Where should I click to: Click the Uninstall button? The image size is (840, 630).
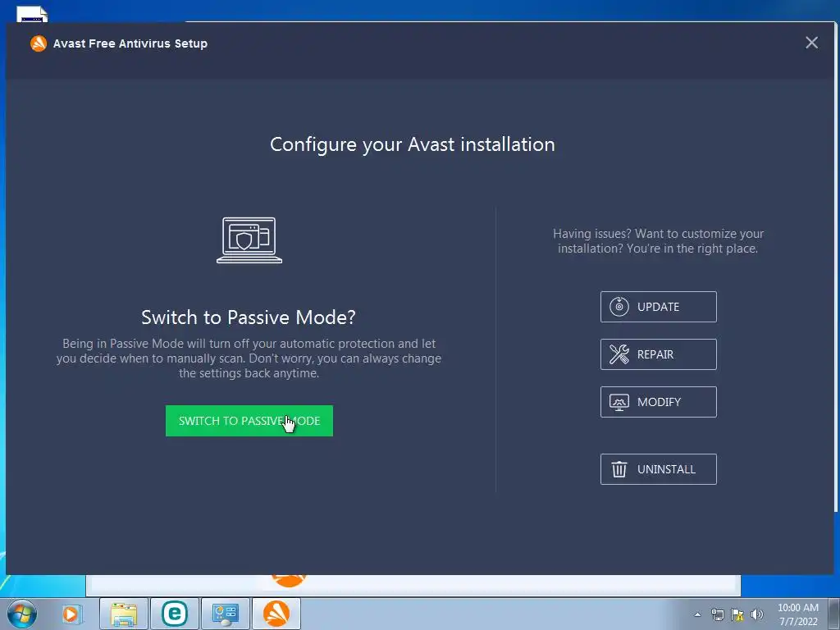(659, 469)
